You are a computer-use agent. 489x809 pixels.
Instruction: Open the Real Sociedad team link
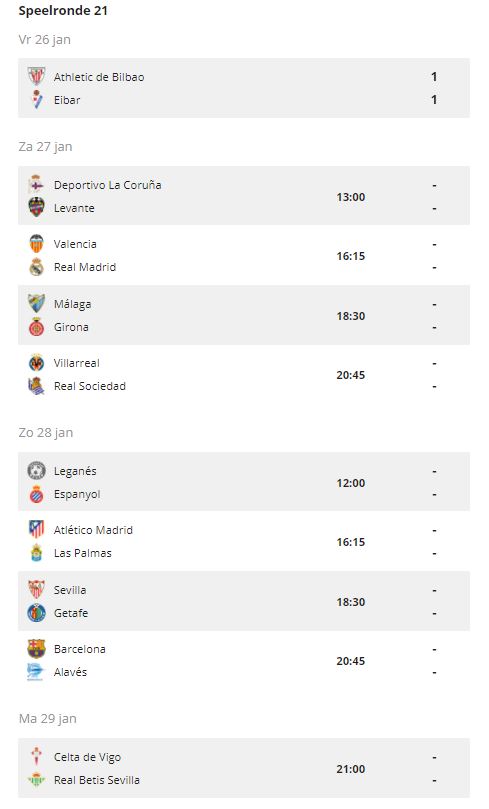(90, 386)
